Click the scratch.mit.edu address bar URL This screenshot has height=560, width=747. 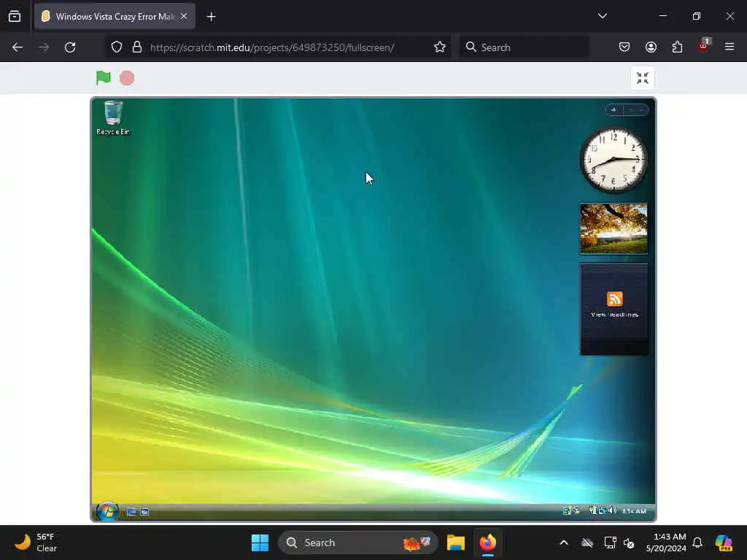tap(272, 47)
